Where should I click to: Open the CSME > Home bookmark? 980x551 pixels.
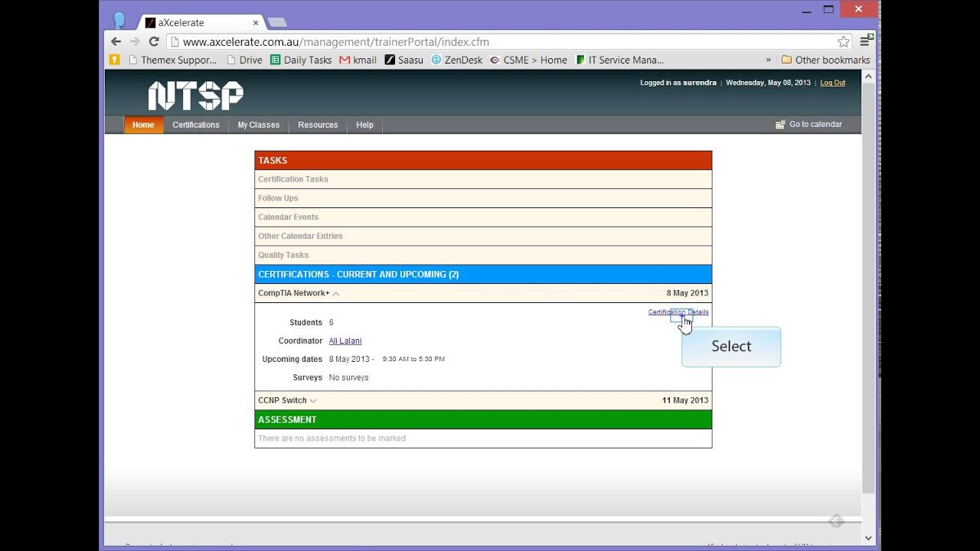[529, 60]
